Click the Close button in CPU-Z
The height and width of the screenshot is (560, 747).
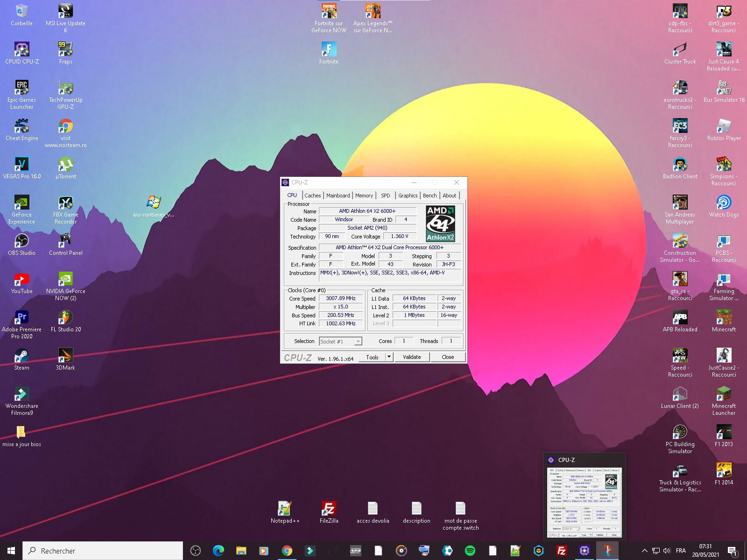[448, 357]
